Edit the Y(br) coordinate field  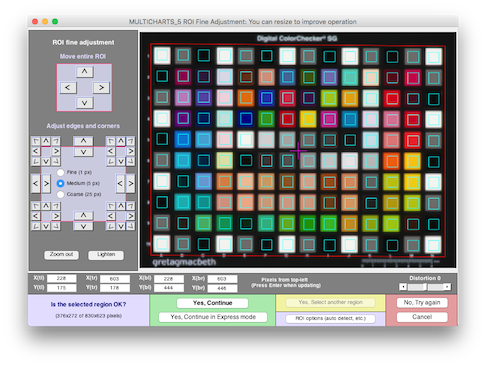tap(222, 288)
